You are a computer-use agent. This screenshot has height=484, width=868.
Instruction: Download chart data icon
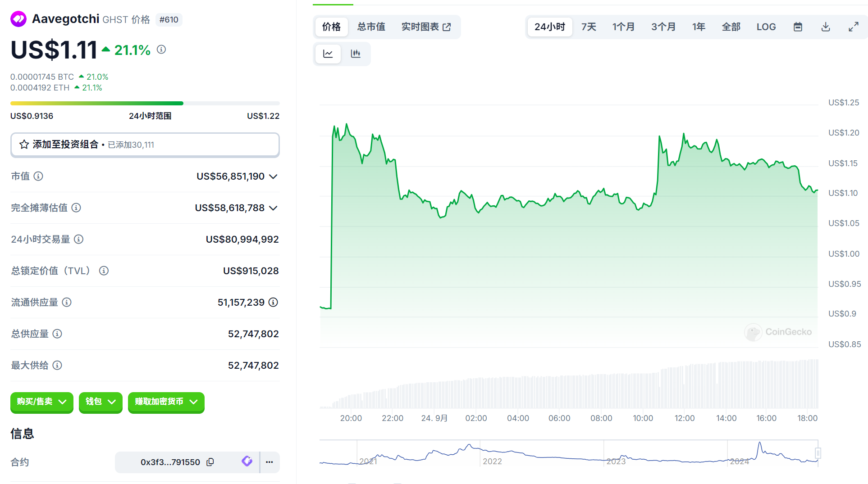(826, 27)
